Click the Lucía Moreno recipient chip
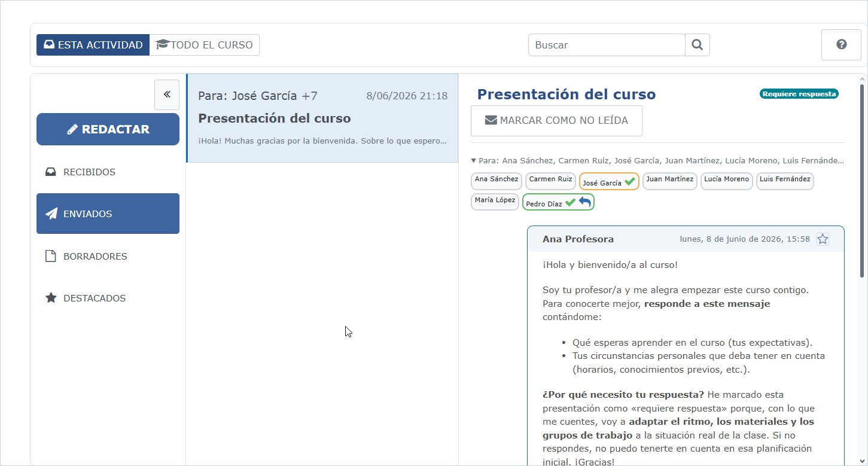The image size is (868, 466). click(726, 181)
